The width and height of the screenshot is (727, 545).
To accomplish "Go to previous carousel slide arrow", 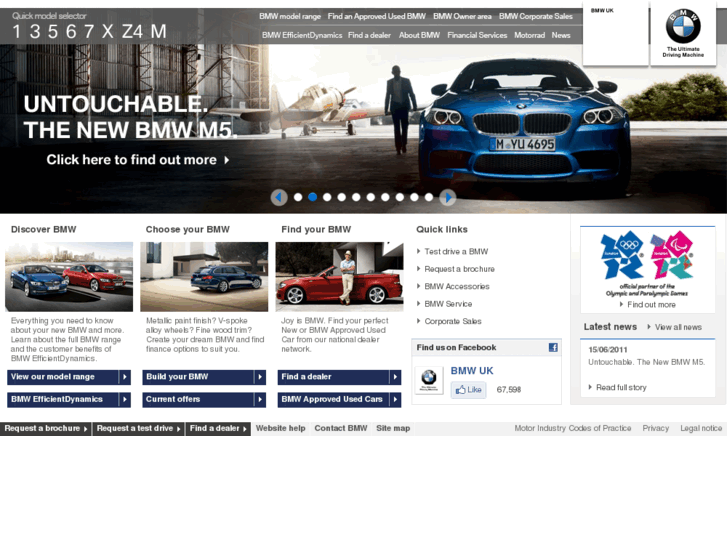I will tap(279, 197).
